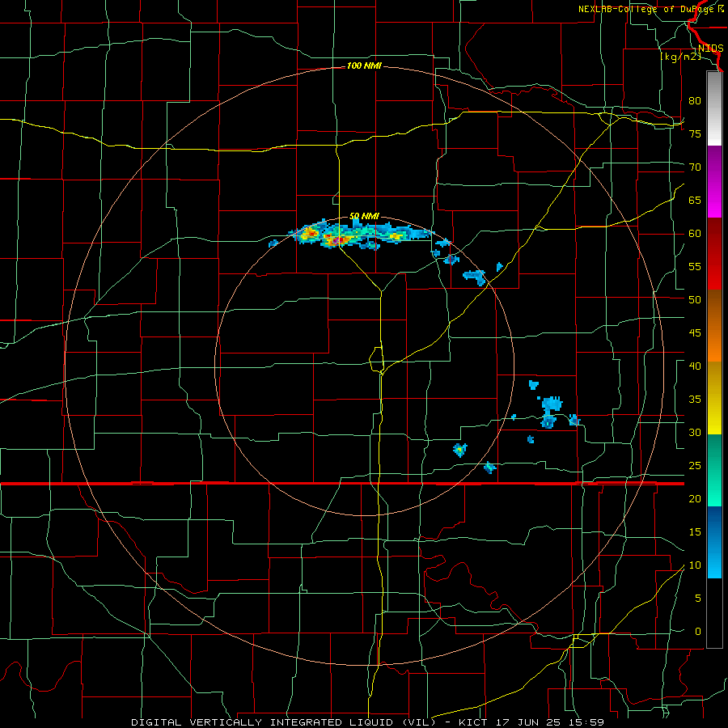728x728 pixels.
Task: Click the 25 value on the color scale
Action: point(695,466)
